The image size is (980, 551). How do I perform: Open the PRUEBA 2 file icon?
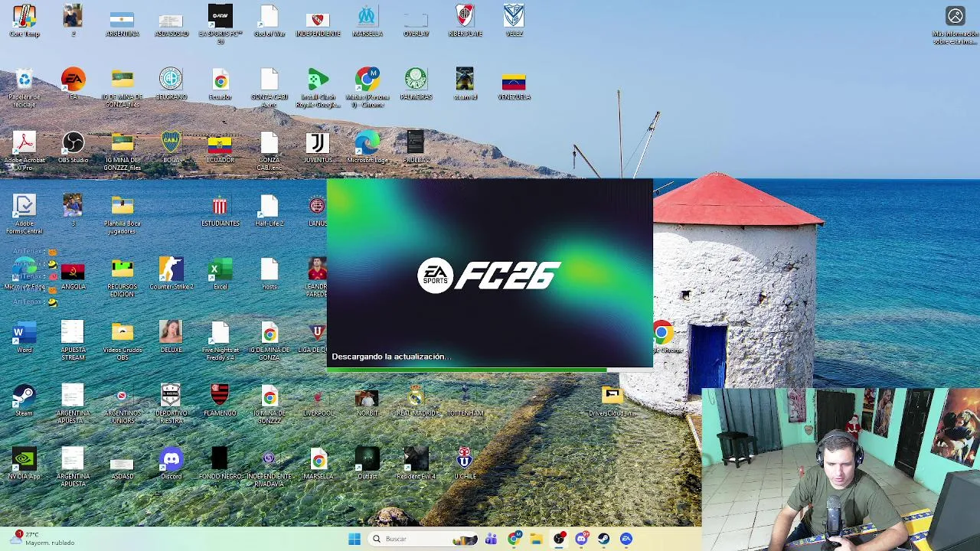click(416, 147)
